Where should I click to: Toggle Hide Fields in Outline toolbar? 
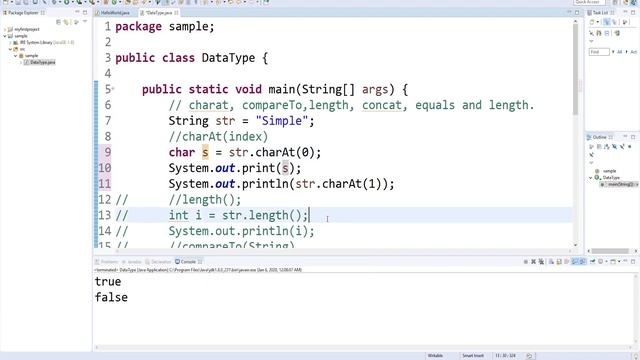[x=614, y=147]
